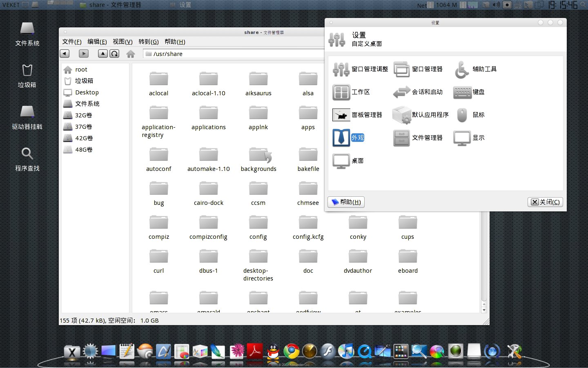Viewport: 588px width, 368px height.
Task: Open Window Manager Tweaks (窗口管理调整) settings
Action: [x=360, y=69]
